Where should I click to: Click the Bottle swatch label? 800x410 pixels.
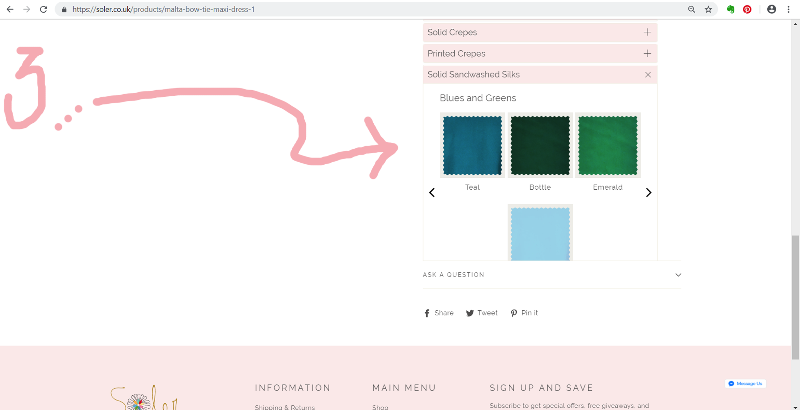coord(540,187)
